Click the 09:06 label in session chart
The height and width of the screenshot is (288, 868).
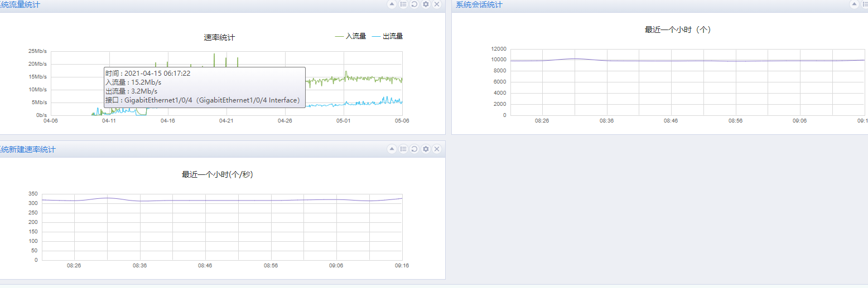(x=800, y=120)
